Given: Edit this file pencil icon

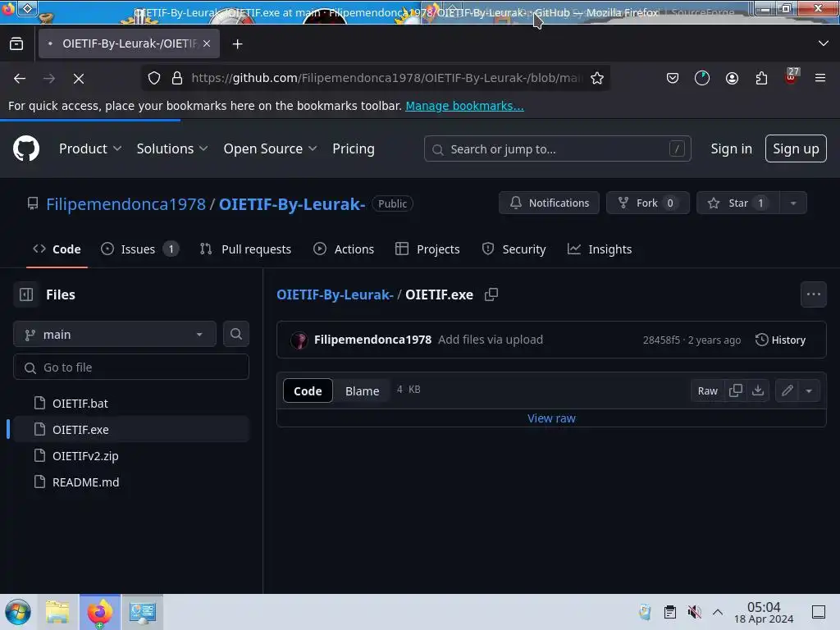Looking at the screenshot, I should (787, 390).
